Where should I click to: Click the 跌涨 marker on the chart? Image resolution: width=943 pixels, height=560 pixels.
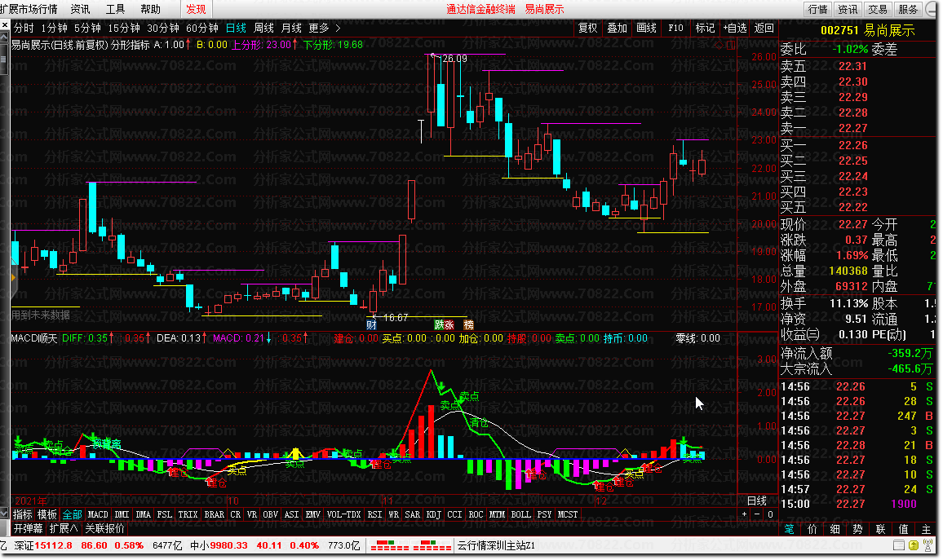pos(444,325)
